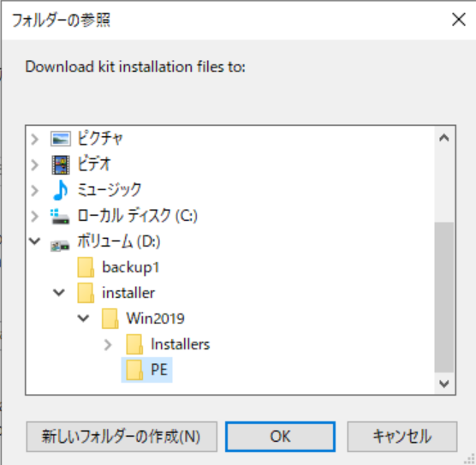Collapse the Win2019 folder node
476x465 pixels.
(83, 319)
